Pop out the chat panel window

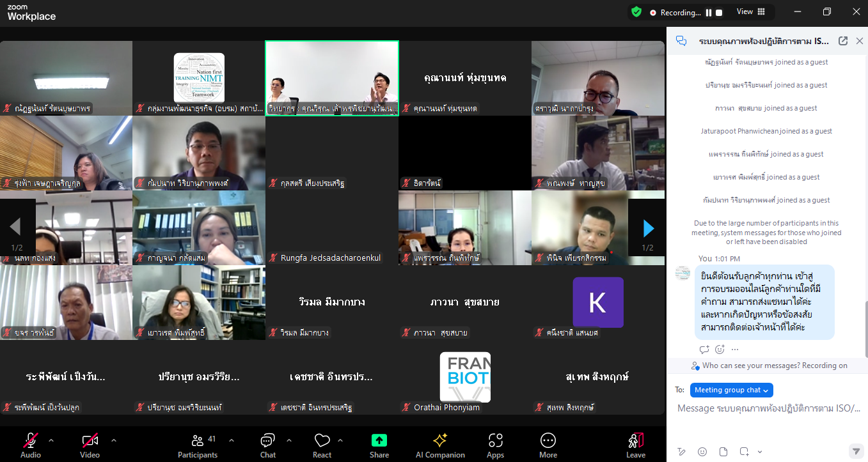tap(843, 41)
